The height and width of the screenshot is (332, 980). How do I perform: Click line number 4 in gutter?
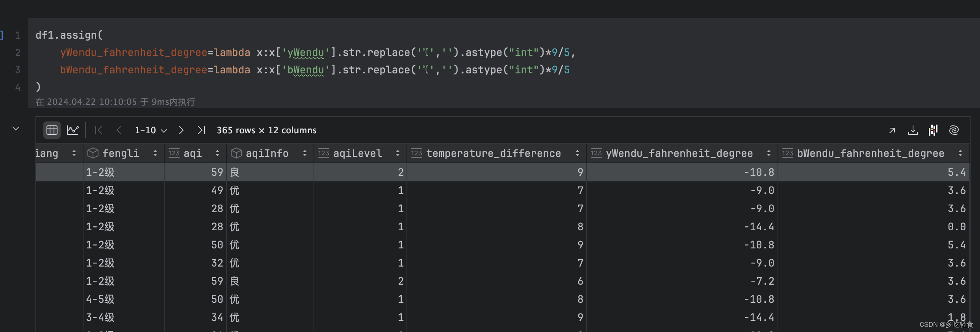[x=18, y=87]
